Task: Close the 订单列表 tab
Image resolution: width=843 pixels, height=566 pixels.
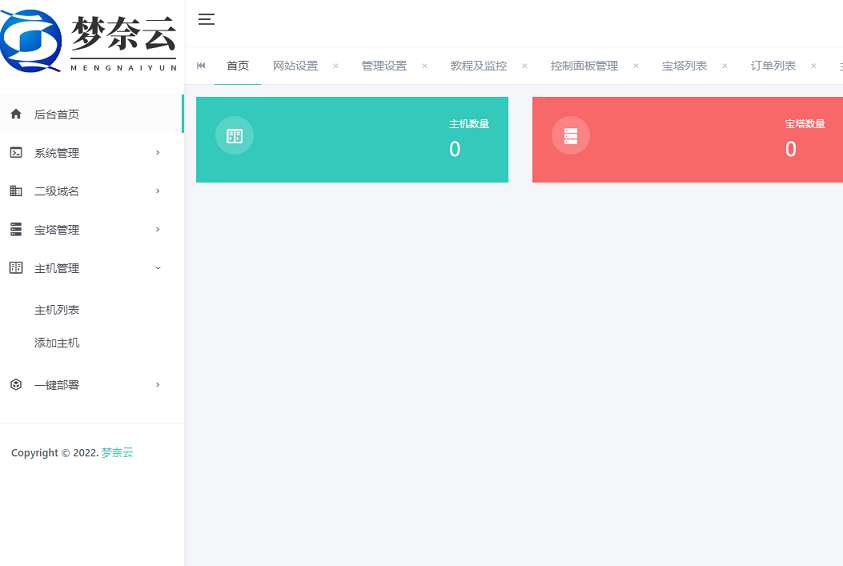Action: tap(813, 66)
